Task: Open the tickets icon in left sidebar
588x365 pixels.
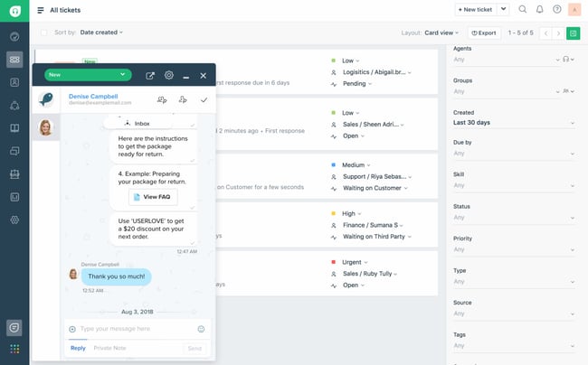Action: click(14, 59)
